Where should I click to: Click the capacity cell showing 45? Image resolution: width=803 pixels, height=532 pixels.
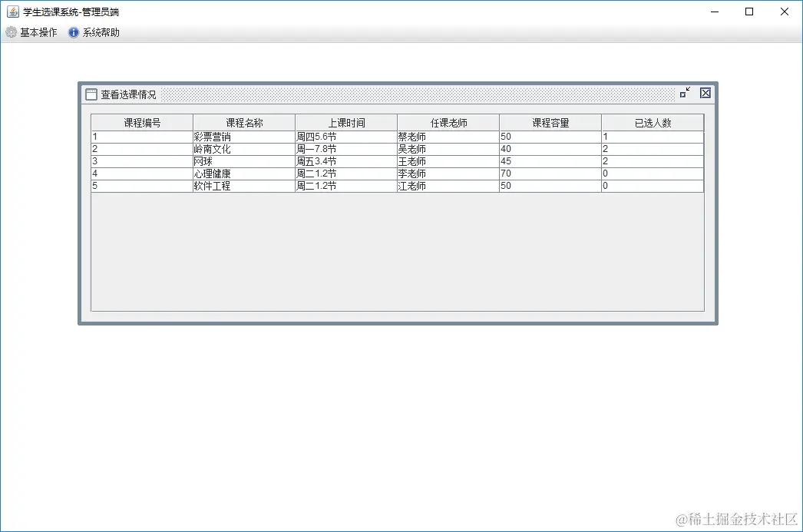(550, 161)
